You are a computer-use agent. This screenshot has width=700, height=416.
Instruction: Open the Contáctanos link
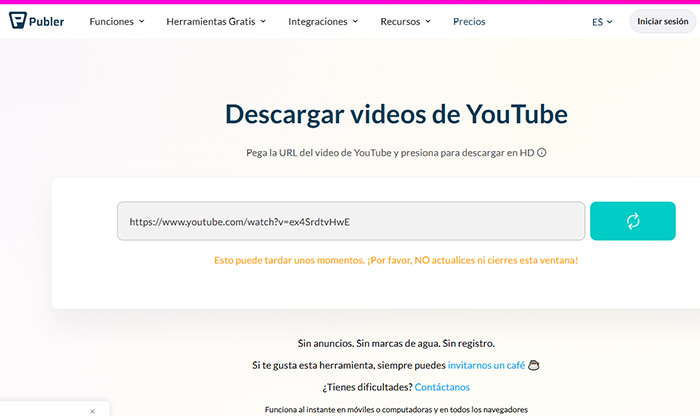click(442, 387)
